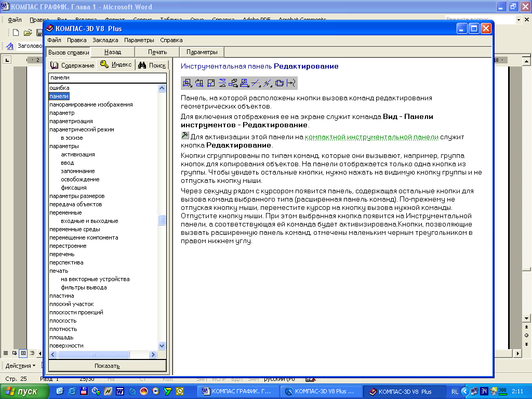This screenshot has height=399, width=532.
Task: Select index entry параметры размеров
Action: point(77,196)
